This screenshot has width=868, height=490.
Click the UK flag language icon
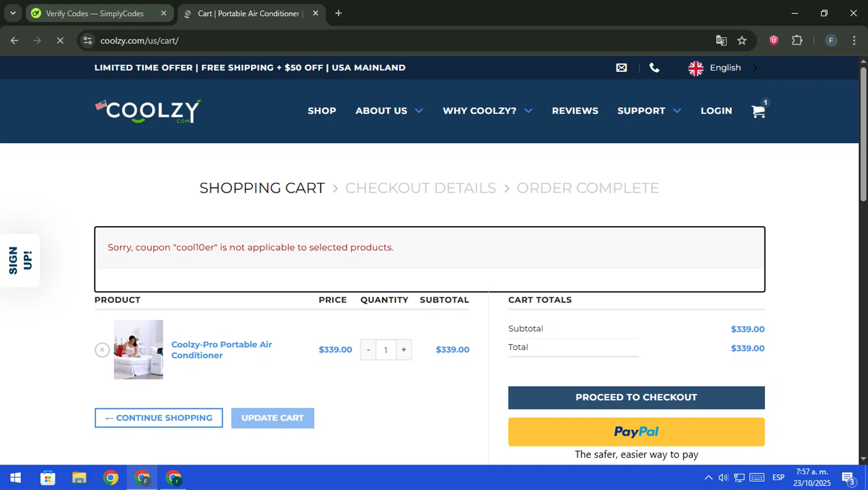tap(696, 68)
